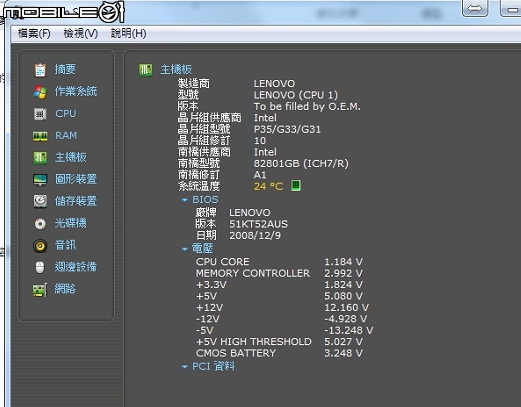This screenshot has height=407, width=521.
Task: Select 儲存裝置 in the sidebar
Action: [76, 201]
